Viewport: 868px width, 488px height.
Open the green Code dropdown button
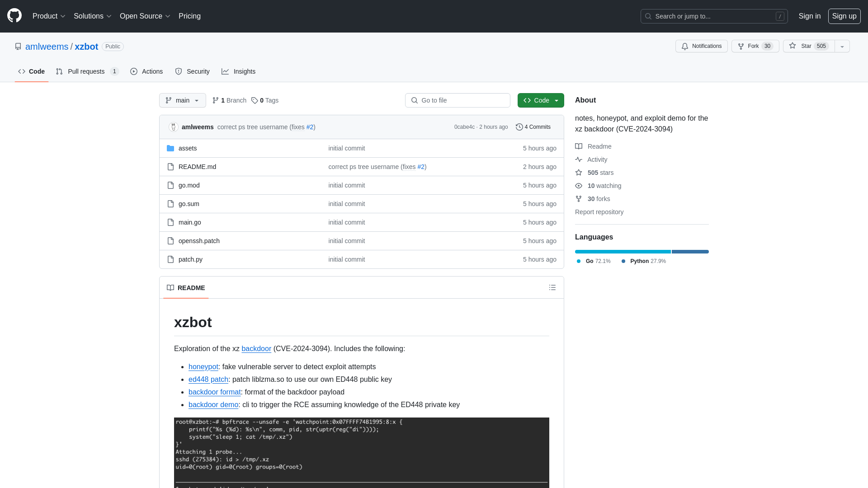pyautogui.click(x=541, y=100)
